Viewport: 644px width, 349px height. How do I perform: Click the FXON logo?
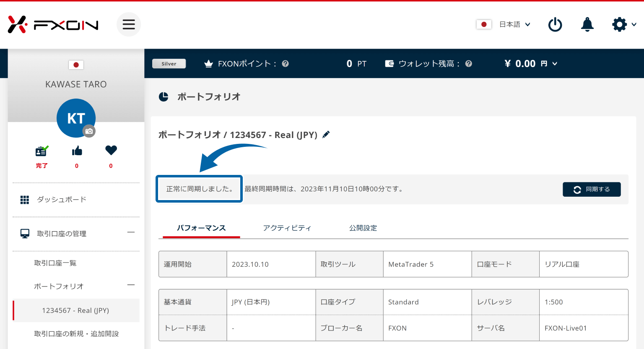tap(53, 25)
